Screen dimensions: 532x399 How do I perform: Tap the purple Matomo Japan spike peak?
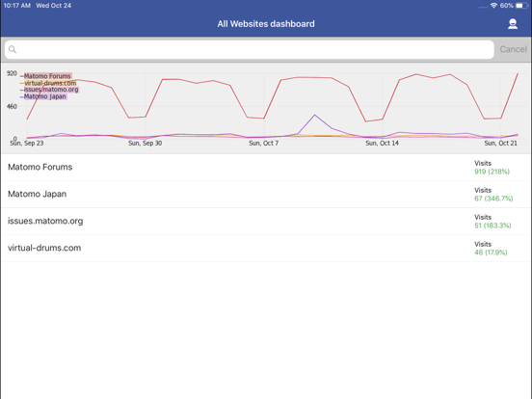pyautogui.click(x=314, y=115)
